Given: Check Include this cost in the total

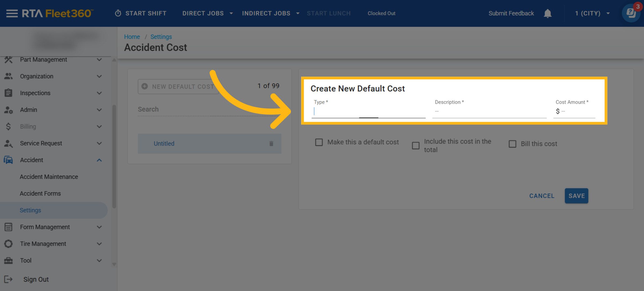Looking at the screenshot, I should coord(416,145).
